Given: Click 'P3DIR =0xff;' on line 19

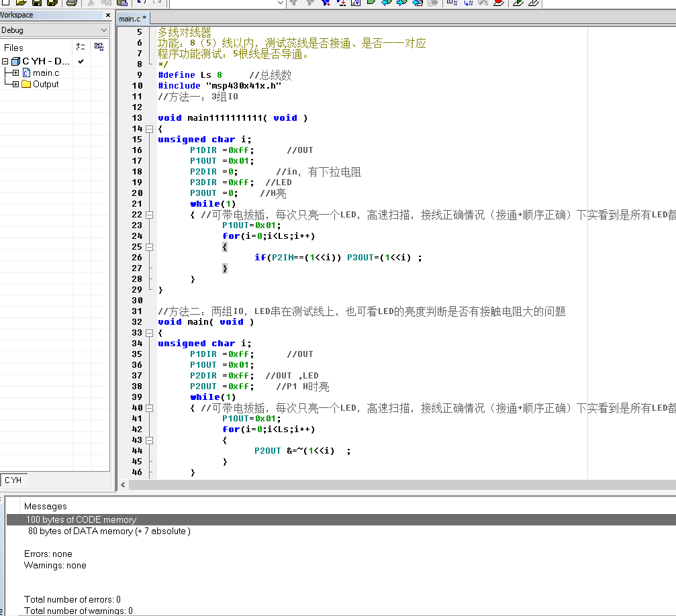Looking at the screenshot, I should click(x=222, y=183).
